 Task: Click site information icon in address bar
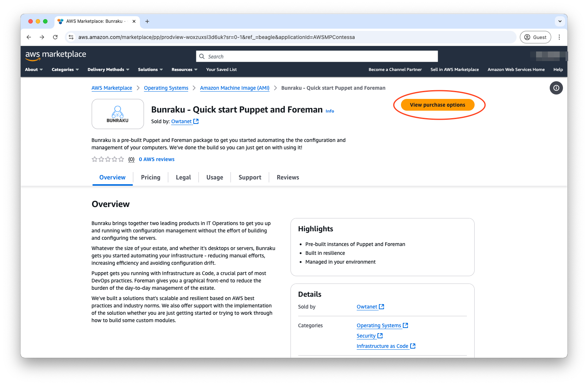click(71, 37)
